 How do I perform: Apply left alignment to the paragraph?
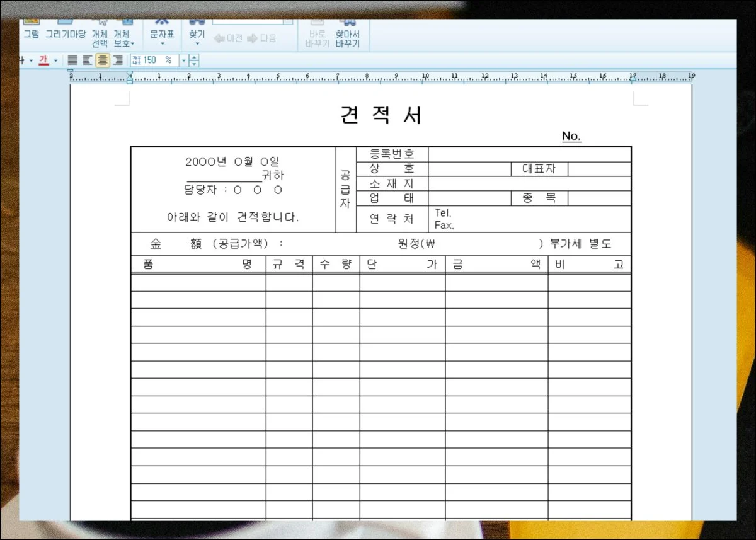[x=88, y=60]
